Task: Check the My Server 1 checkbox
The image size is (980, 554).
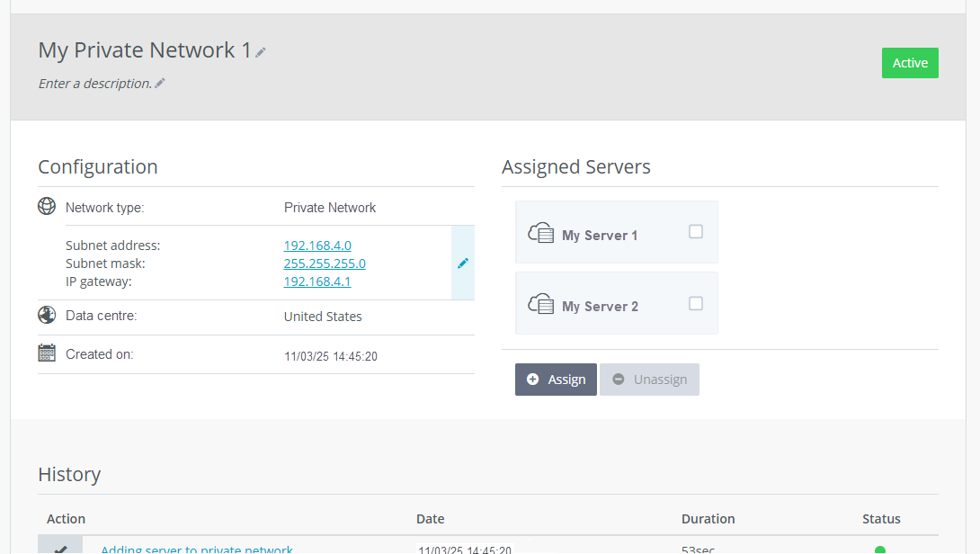Action: click(696, 232)
